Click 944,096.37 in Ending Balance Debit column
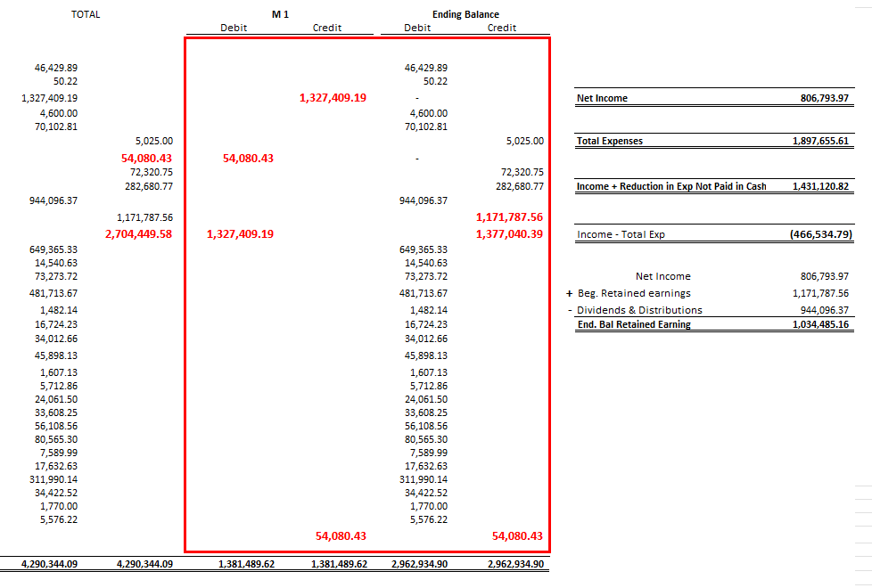This screenshot has width=872, height=588. pyautogui.click(x=424, y=200)
